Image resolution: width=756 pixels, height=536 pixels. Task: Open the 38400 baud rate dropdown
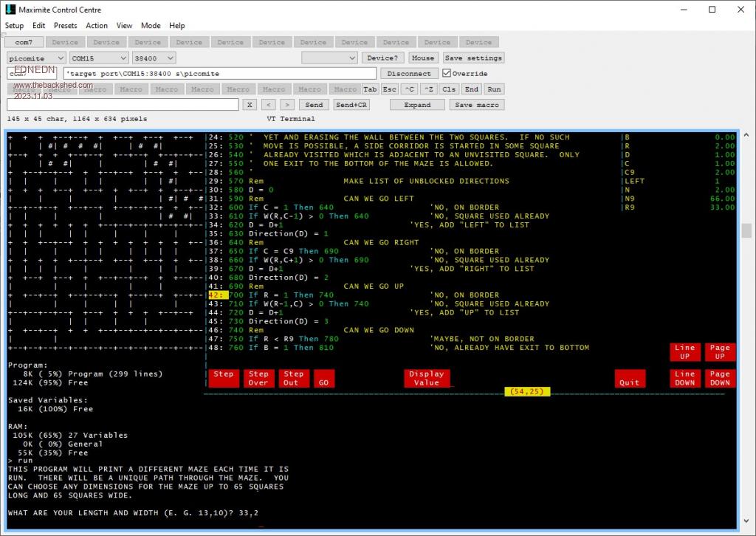[x=154, y=58]
